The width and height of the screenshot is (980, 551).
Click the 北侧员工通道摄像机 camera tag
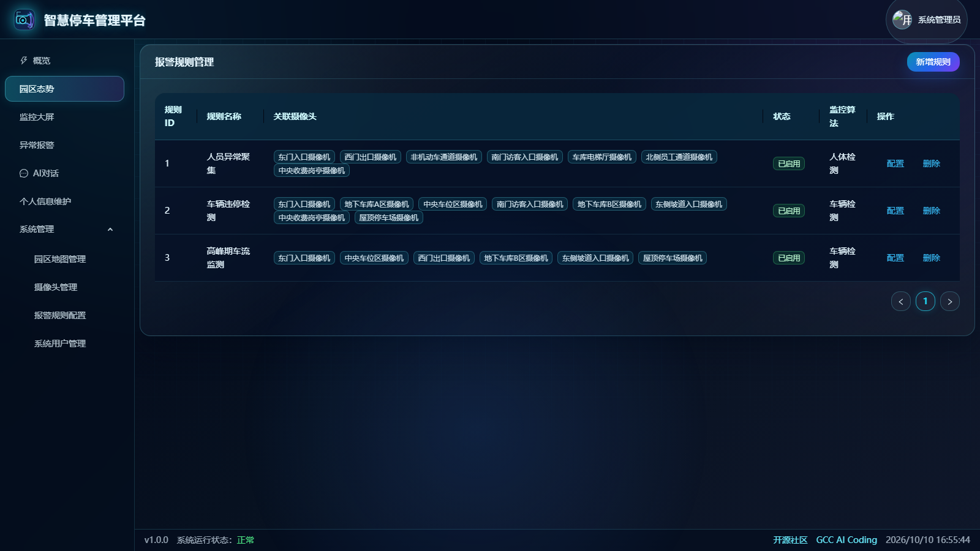[679, 157]
